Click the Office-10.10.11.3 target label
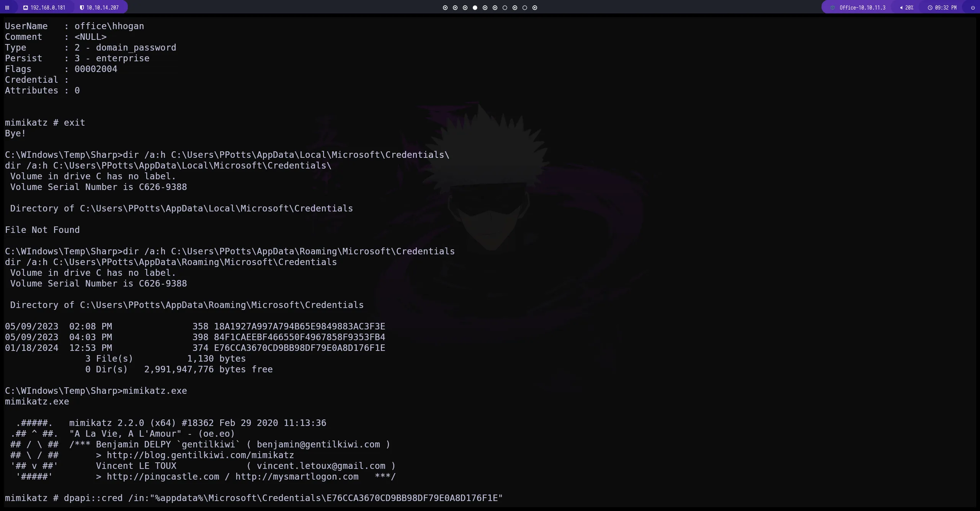This screenshot has height=511, width=980. [x=862, y=8]
